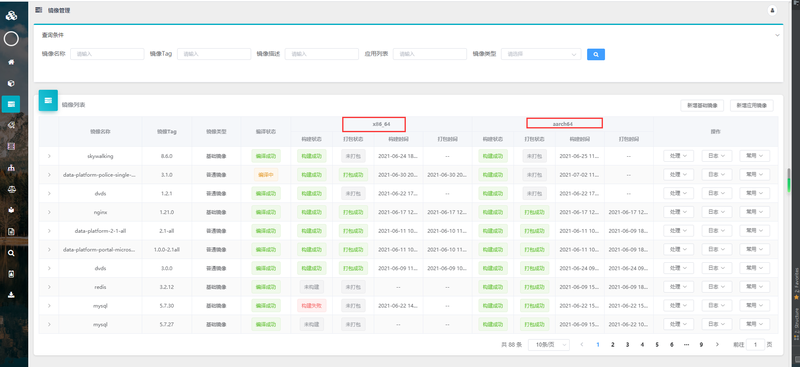
Task: Click the blue search query button
Action: [x=596, y=54]
